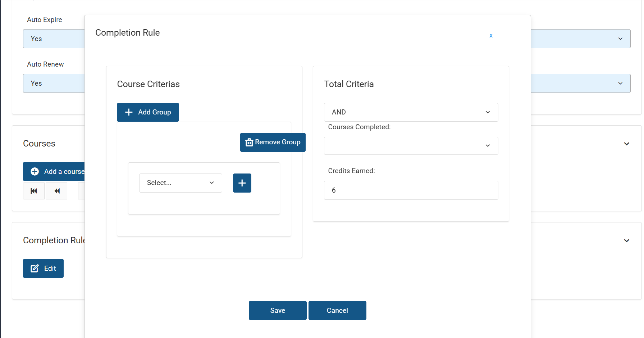Open the AND operator dropdown

tap(411, 112)
